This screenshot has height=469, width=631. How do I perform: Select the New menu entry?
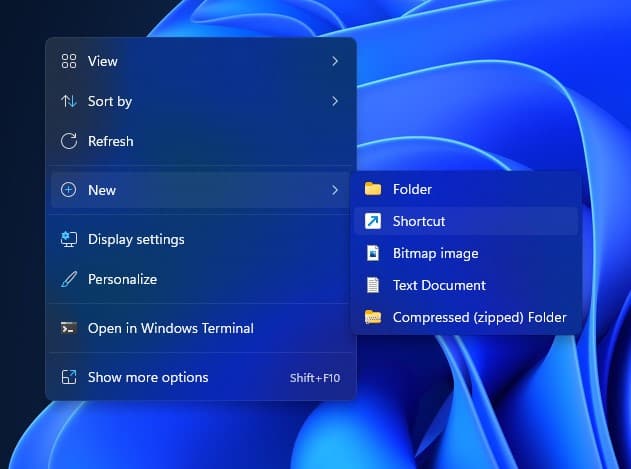pos(200,190)
